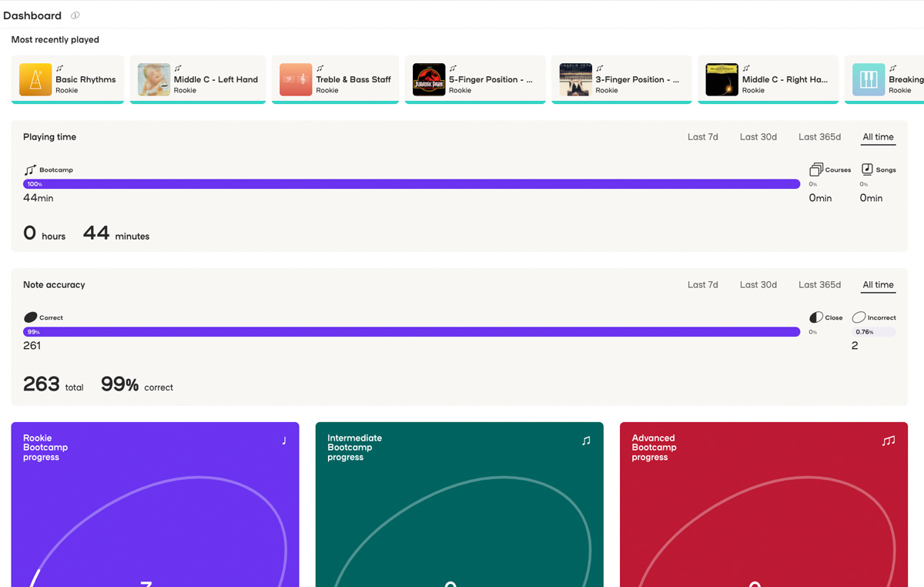Switch to All time in Note accuracy
Screen dimensions: 924x587
click(x=878, y=284)
